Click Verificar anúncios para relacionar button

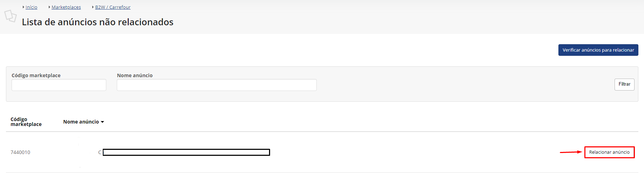pyautogui.click(x=598, y=50)
